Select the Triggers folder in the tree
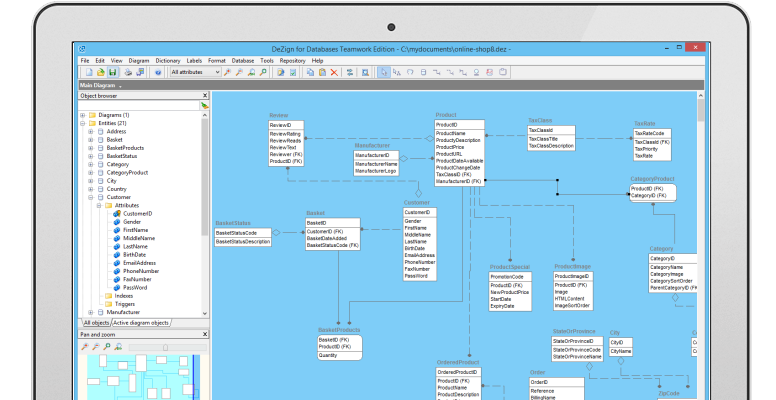Image resolution: width=776 pixels, height=400 pixels. coord(125,304)
